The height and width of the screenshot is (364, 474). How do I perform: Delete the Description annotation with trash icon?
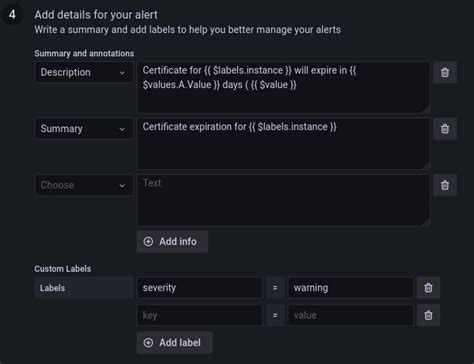(x=445, y=72)
